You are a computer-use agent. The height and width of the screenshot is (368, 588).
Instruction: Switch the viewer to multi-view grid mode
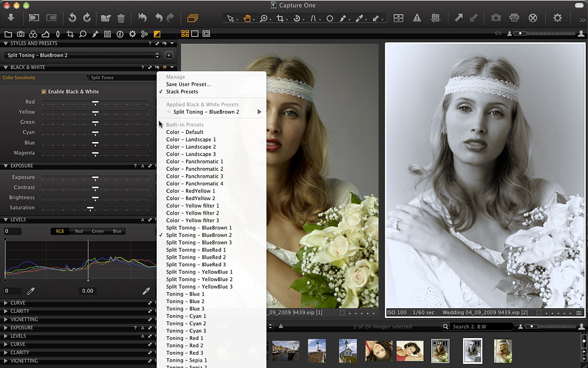coord(185,34)
